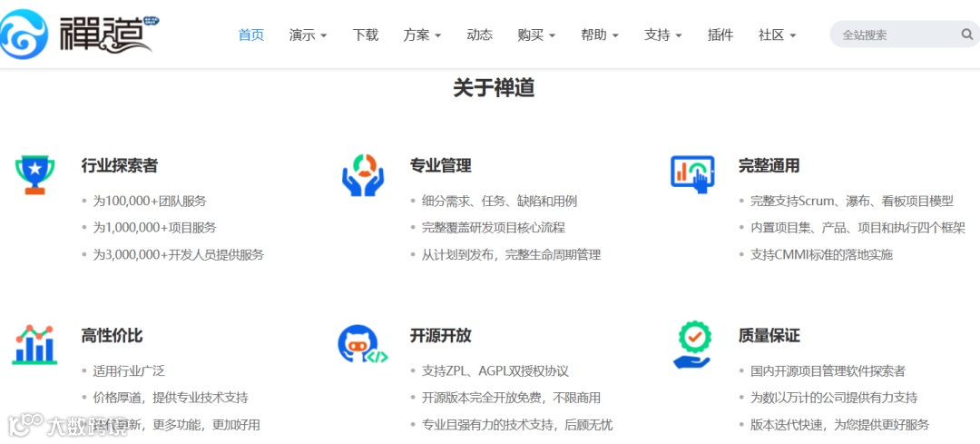Viewport: 980px width, 444px height.
Task: Expand the 社区 dropdown menu
Action: point(778,35)
